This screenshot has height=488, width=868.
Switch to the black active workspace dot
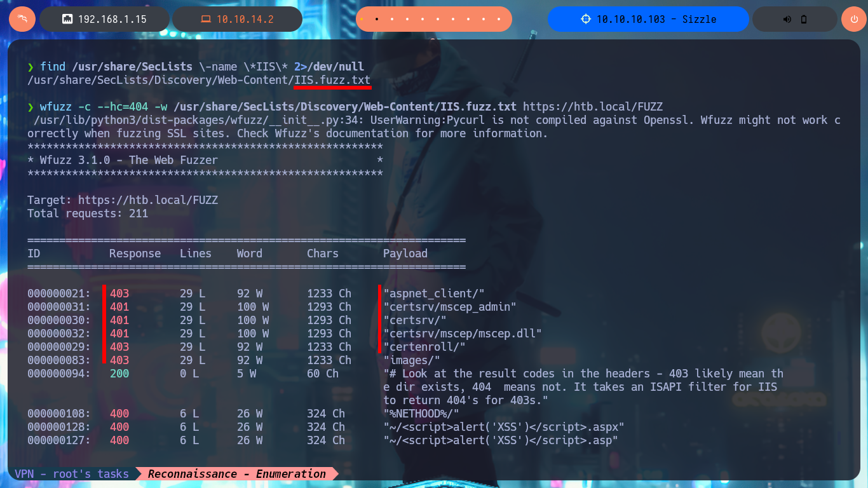pos(377,19)
